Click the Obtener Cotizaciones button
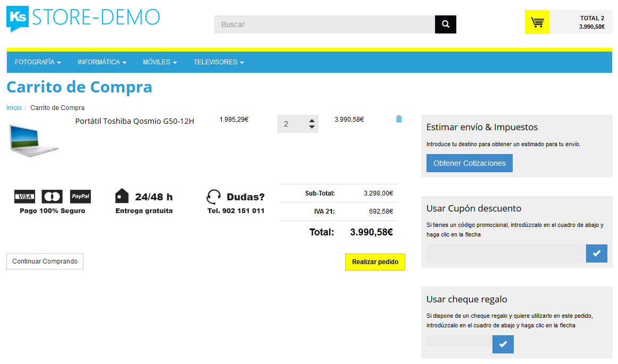618x364 pixels. [x=470, y=163]
